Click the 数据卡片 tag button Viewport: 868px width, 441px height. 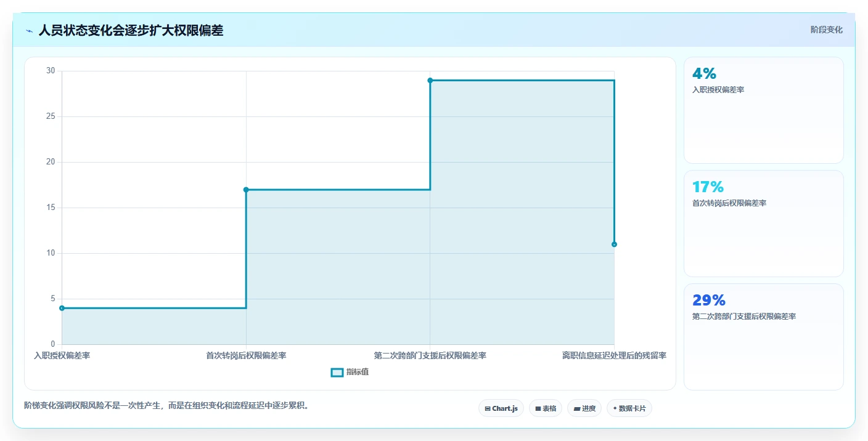[x=629, y=408]
